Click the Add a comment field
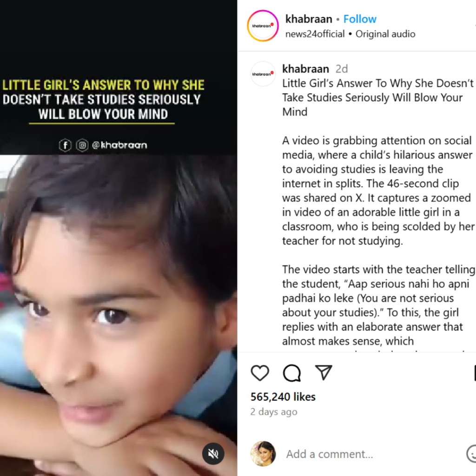The width and height of the screenshot is (476, 476). pyautogui.click(x=373, y=454)
